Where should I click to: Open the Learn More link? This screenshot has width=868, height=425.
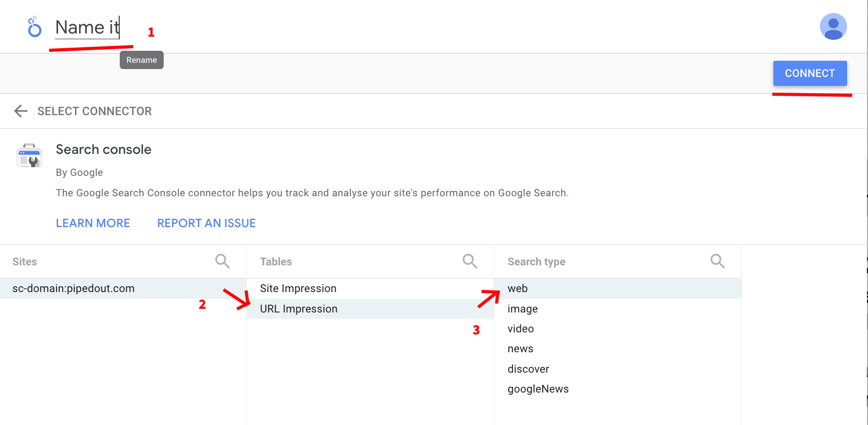(93, 223)
